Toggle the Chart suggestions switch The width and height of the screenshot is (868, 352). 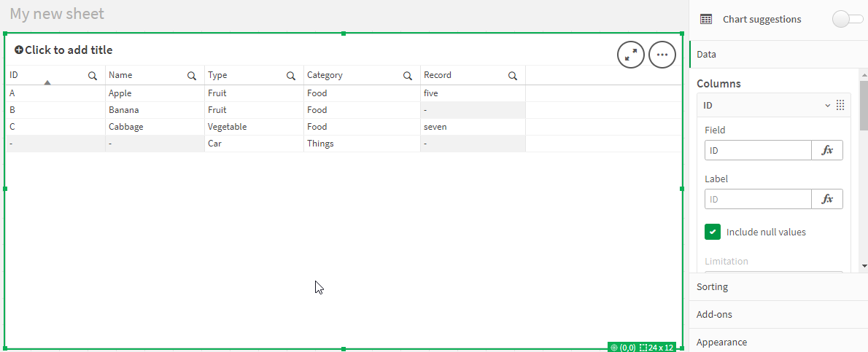[847, 20]
